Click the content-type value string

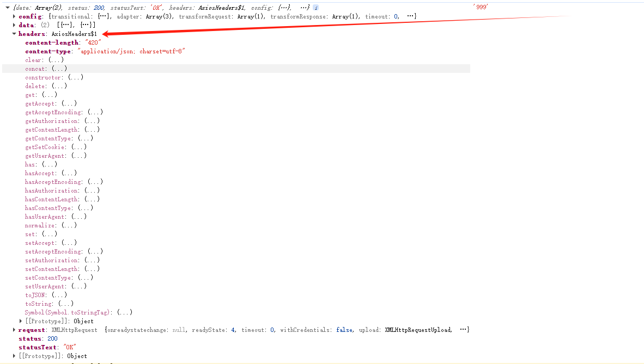[x=132, y=51]
